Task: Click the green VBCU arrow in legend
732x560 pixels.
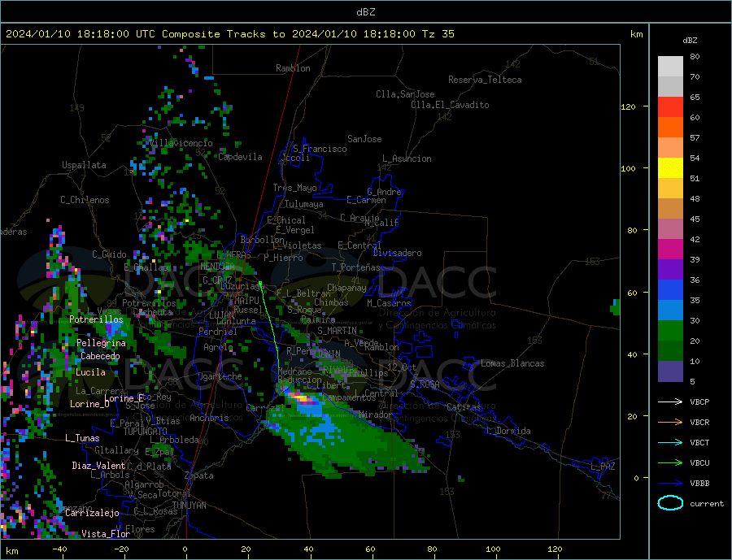Action: tap(671, 463)
